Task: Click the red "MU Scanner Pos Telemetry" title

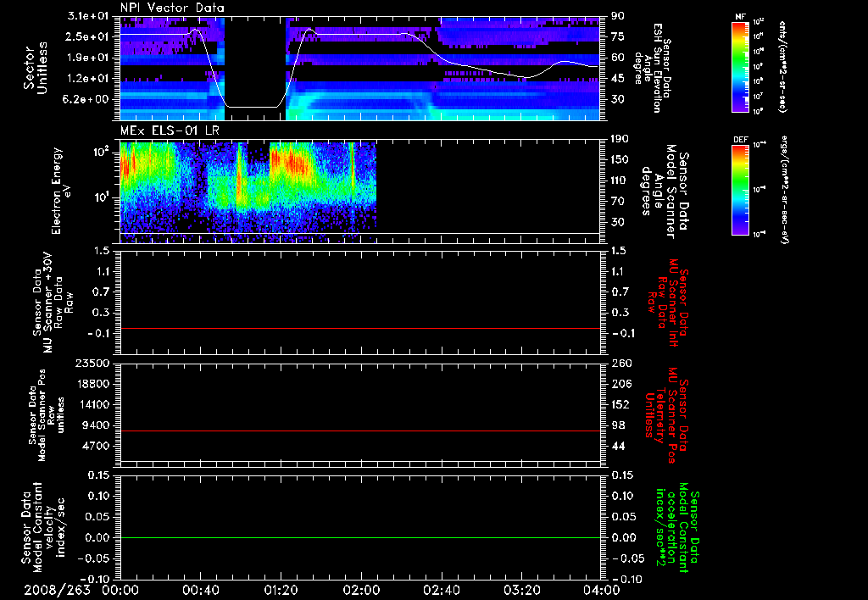Action: (x=666, y=415)
